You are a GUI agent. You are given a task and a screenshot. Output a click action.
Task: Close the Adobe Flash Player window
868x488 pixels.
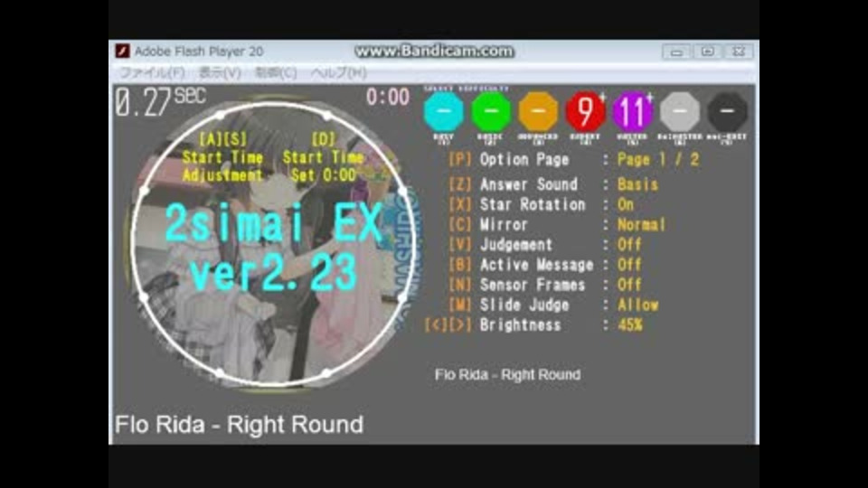coord(739,52)
